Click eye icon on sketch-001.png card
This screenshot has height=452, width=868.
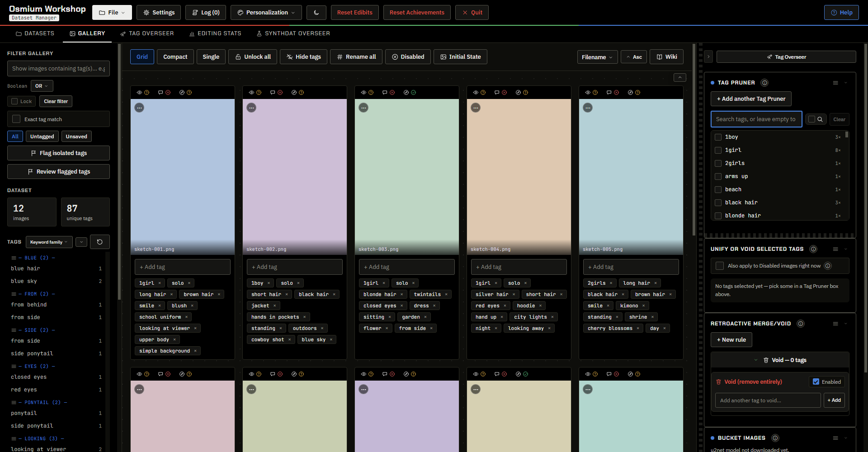point(139,93)
